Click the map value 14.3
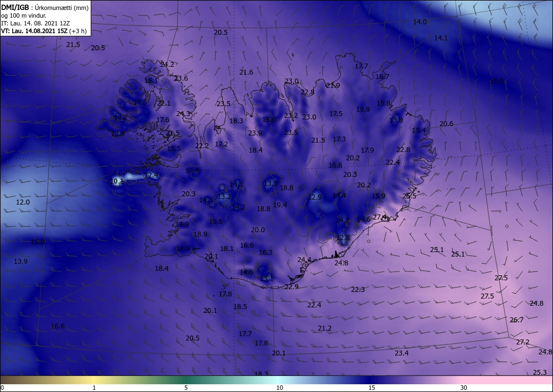This screenshot has width=553, height=392. pyautogui.click(x=206, y=200)
